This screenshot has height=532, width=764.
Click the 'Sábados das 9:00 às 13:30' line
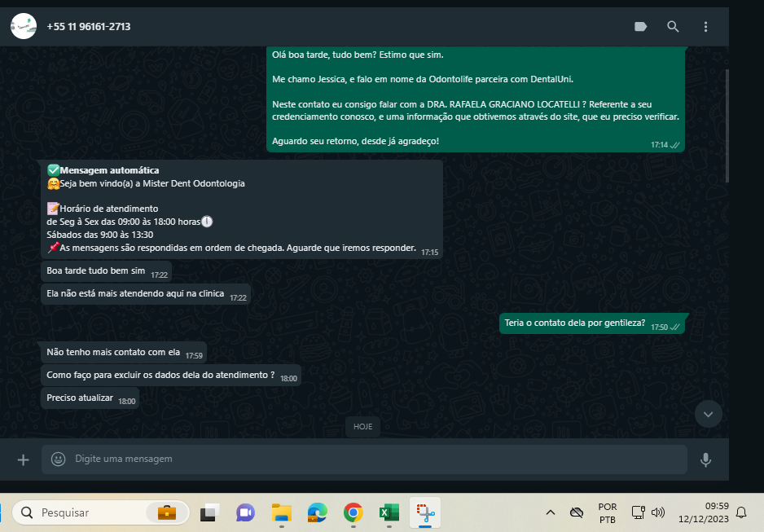[100, 235]
